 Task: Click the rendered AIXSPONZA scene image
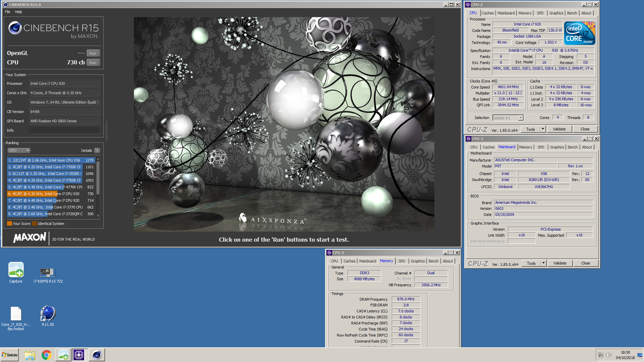(x=284, y=124)
